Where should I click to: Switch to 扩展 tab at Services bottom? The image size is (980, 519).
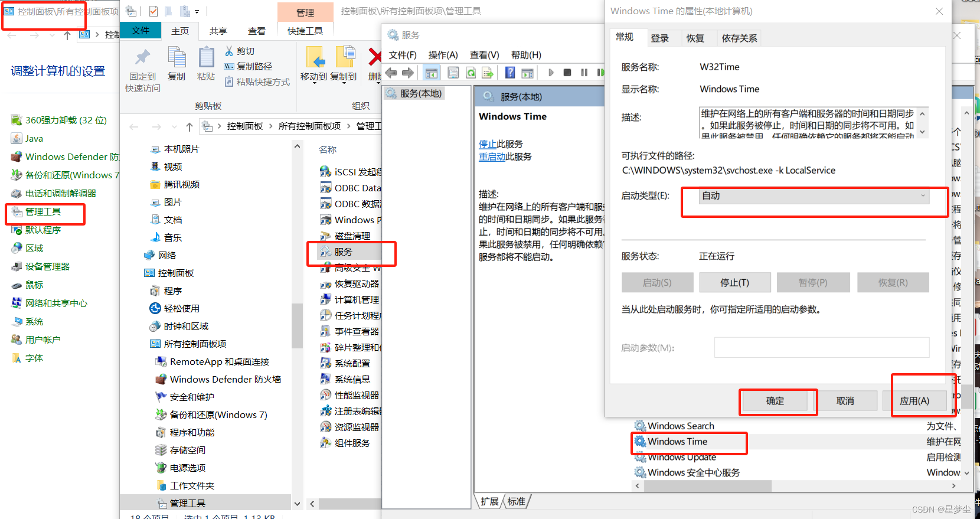click(489, 502)
